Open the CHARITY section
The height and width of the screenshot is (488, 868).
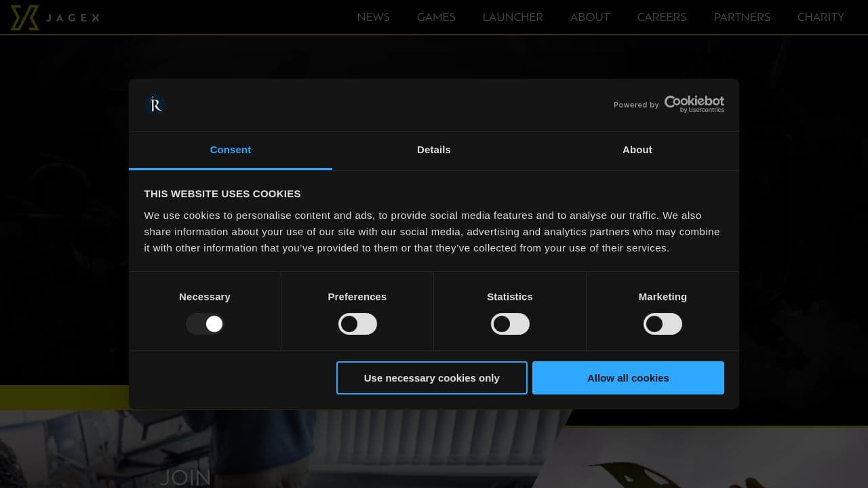coord(821,17)
